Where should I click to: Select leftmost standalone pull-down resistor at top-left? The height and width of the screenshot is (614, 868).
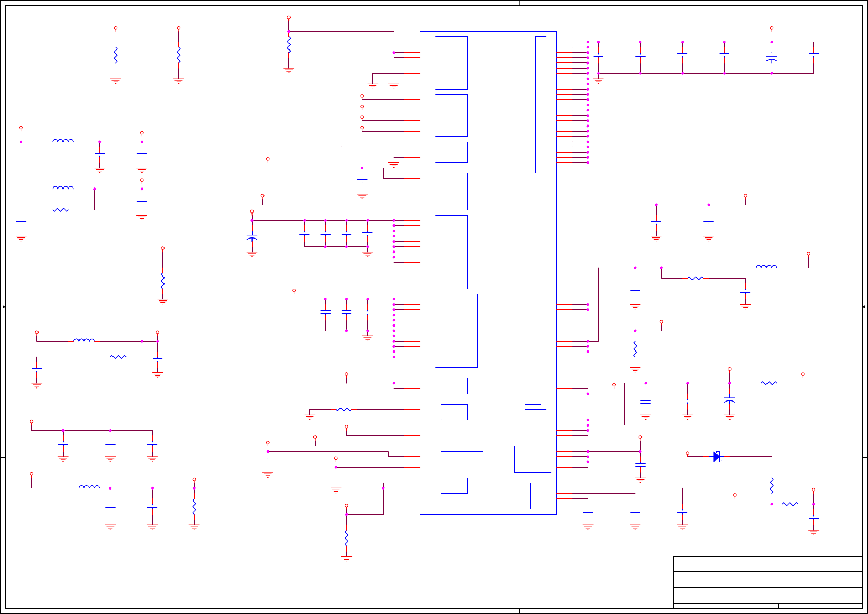116,55
